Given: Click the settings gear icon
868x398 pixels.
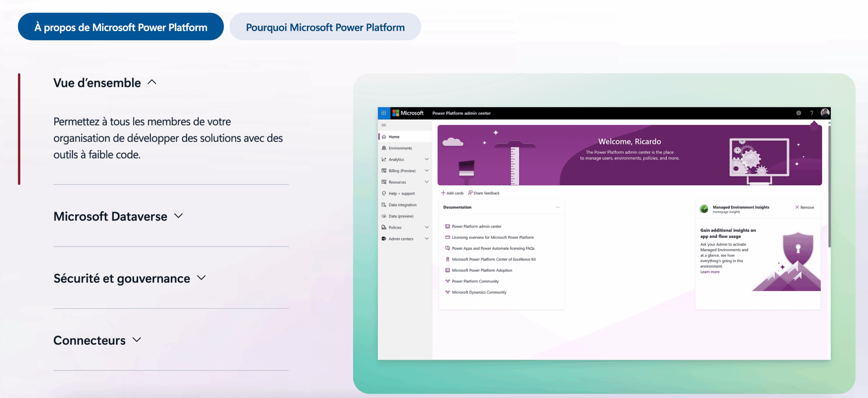Looking at the screenshot, I should 798,113.
